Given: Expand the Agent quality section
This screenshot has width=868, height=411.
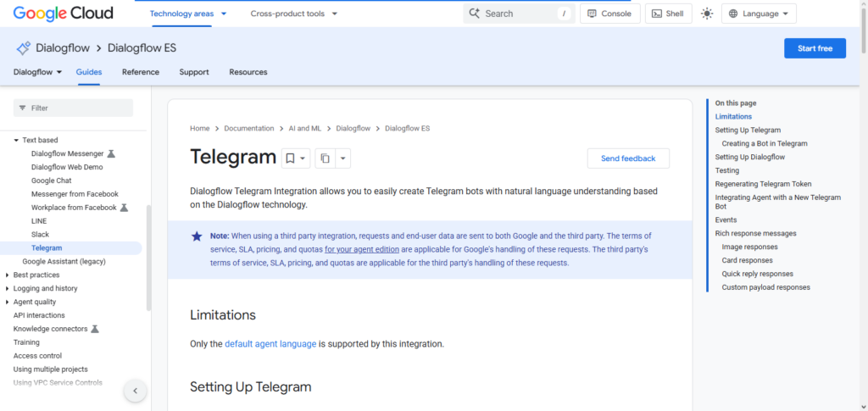Looking at the screenshot, I should point(7,302).
